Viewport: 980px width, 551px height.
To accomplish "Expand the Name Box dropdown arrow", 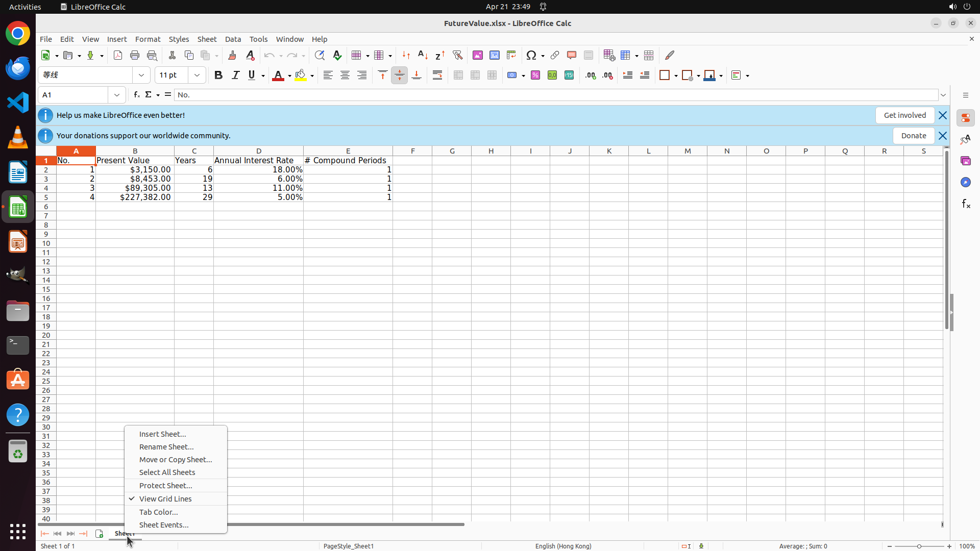I will pos(117,95).
